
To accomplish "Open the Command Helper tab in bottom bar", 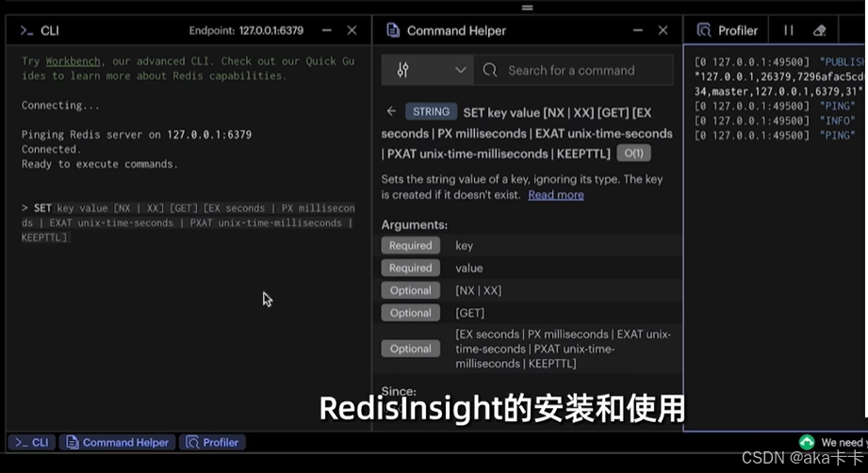I will (x=118, y=443).
